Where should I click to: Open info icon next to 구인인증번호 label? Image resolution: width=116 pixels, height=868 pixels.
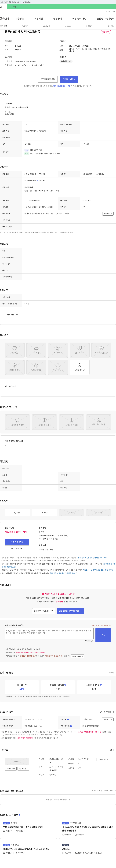pos(71,726)
